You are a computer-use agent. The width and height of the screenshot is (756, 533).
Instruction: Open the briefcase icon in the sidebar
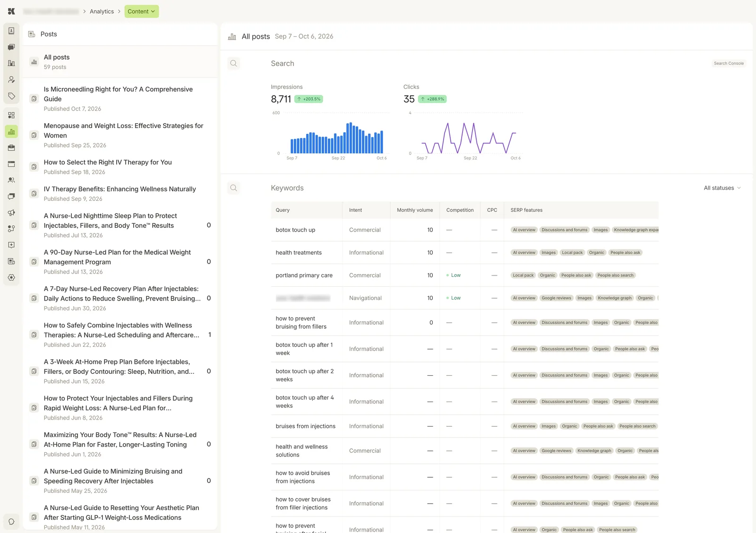point(11,147)
